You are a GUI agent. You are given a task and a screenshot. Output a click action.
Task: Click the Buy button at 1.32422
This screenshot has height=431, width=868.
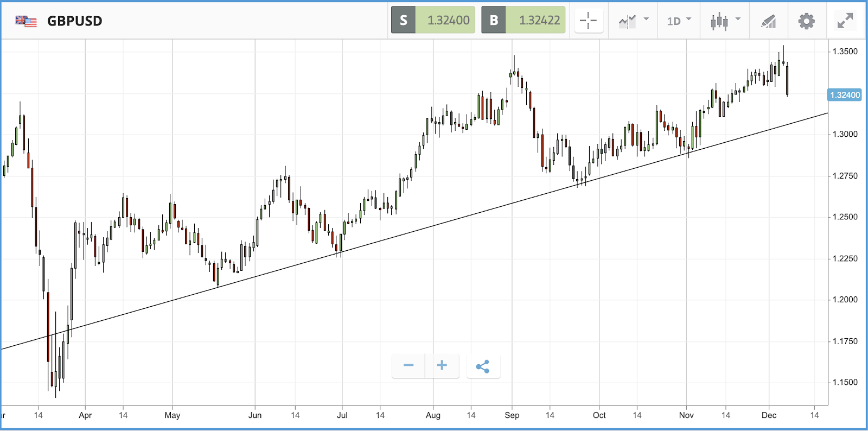tap(524, 20)
